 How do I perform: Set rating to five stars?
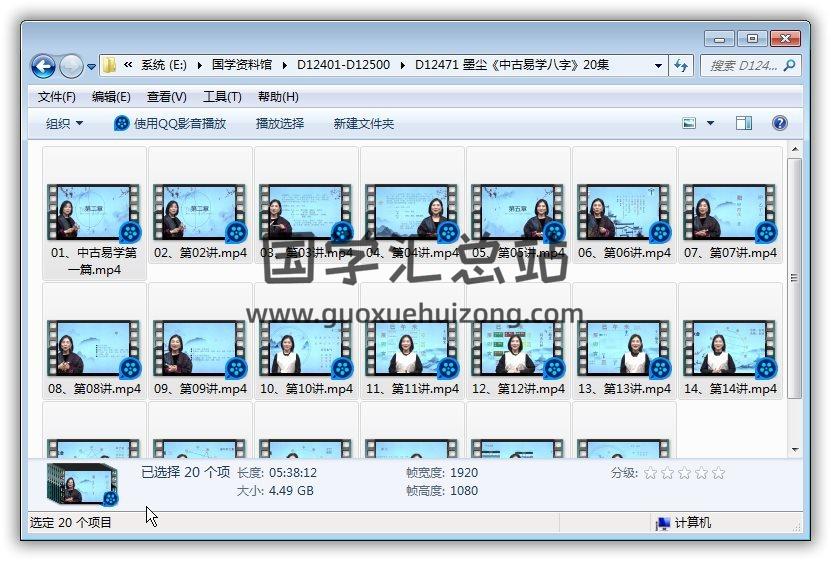(718, 473)
